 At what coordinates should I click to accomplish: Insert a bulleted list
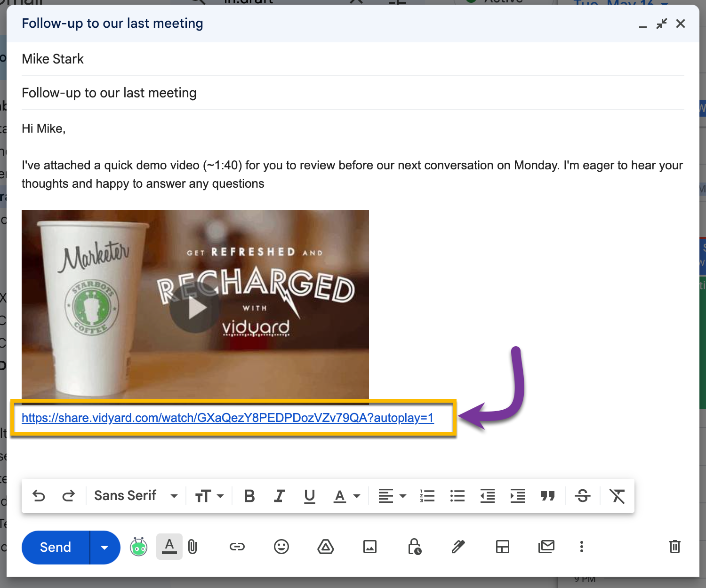(x=457, y=496)
